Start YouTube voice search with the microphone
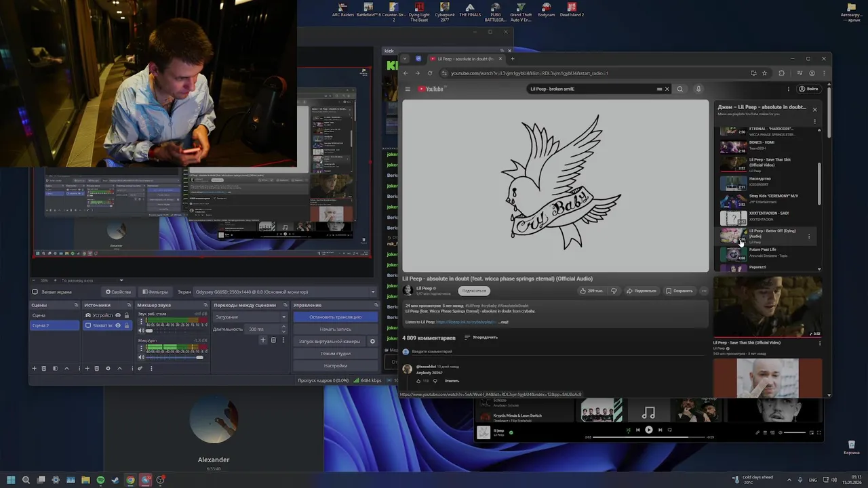Screen dimensions: 868x488 [x=698, y=89]
